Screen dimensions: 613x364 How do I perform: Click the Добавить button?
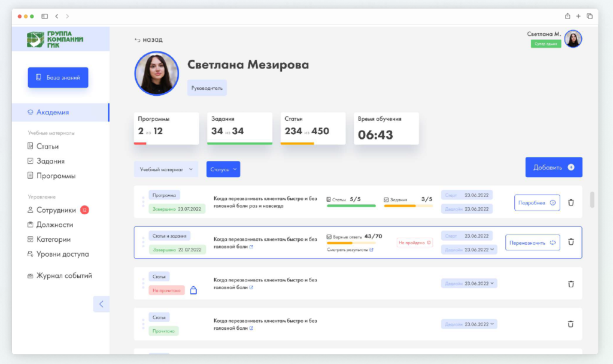(x=554, y=168)
